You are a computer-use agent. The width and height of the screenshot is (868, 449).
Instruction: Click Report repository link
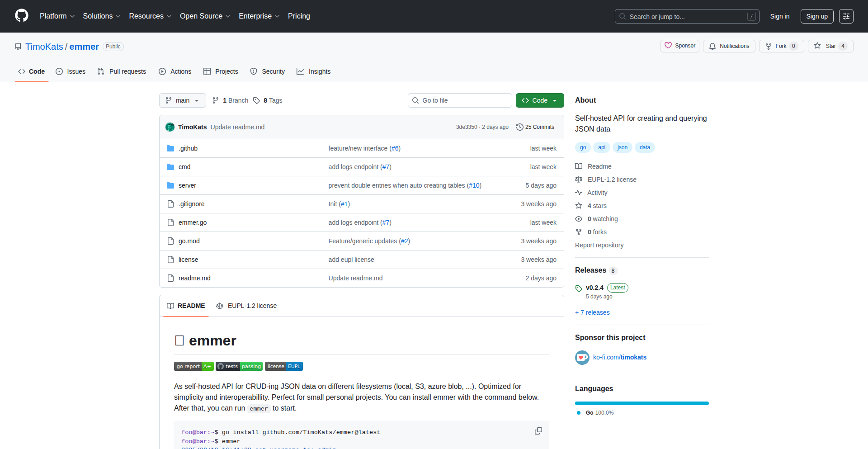pos(599,245)
